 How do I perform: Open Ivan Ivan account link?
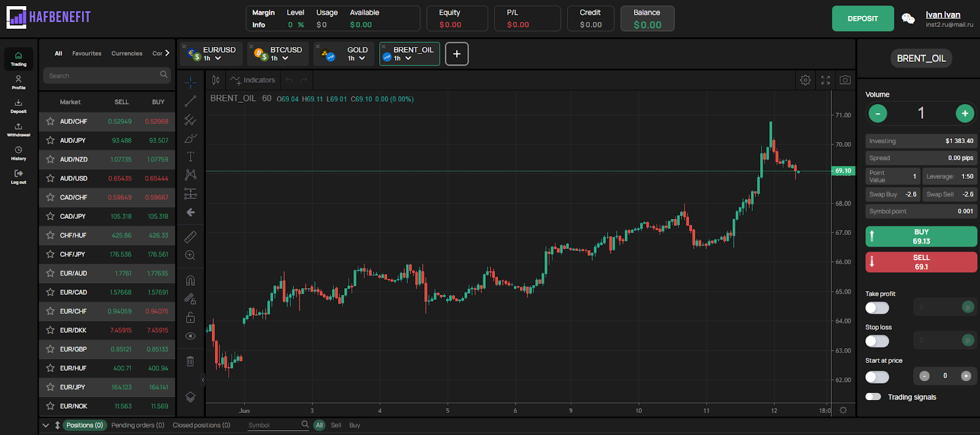(x=943, y=15)
